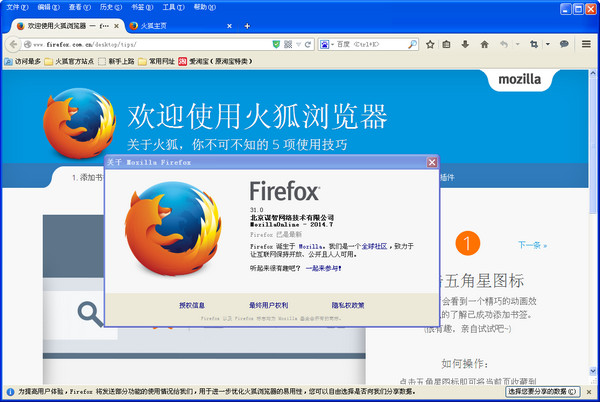Open the address bar history dropdown arrow
600x402 pixels.
point(300,45)
